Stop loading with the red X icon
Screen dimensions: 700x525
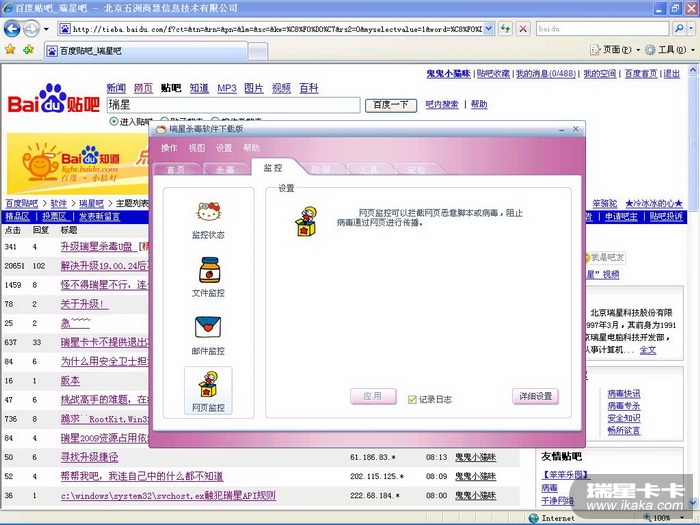point(523,29)
